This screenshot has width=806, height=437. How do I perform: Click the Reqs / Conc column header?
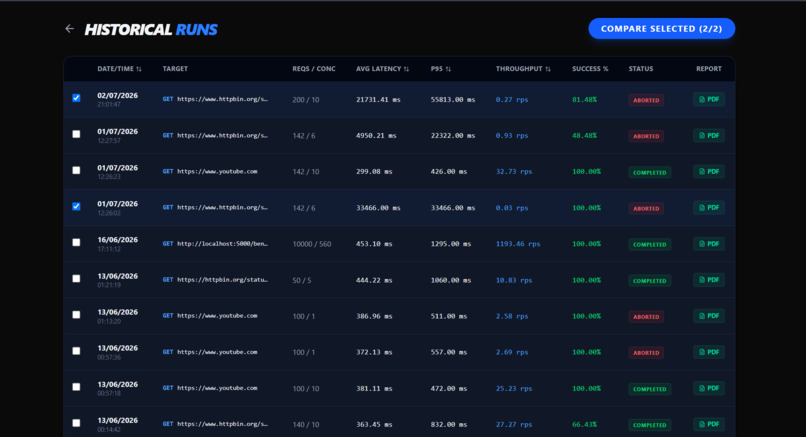(x=314, y=69)
